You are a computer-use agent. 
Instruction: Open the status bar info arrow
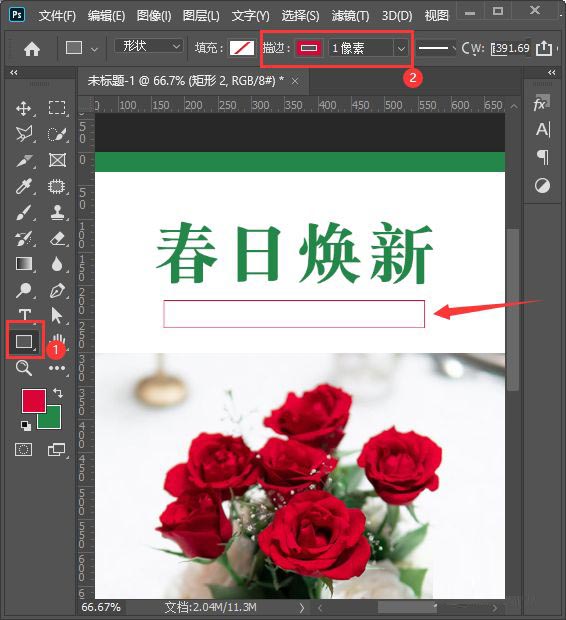click(x=302, y=607)
